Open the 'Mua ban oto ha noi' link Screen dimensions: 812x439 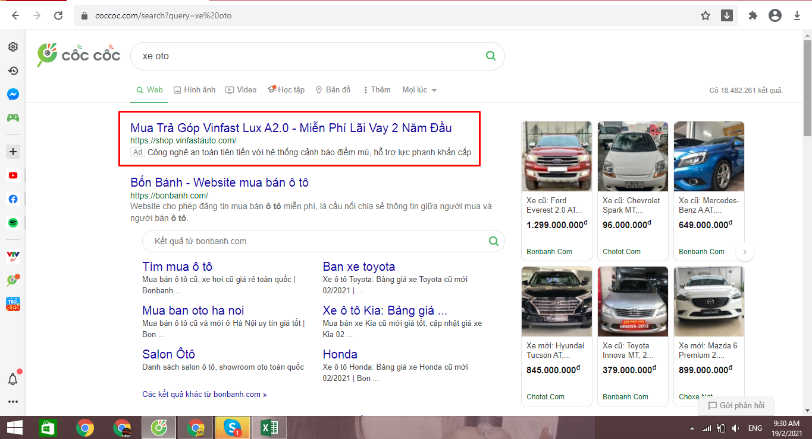tap(193, 311)
